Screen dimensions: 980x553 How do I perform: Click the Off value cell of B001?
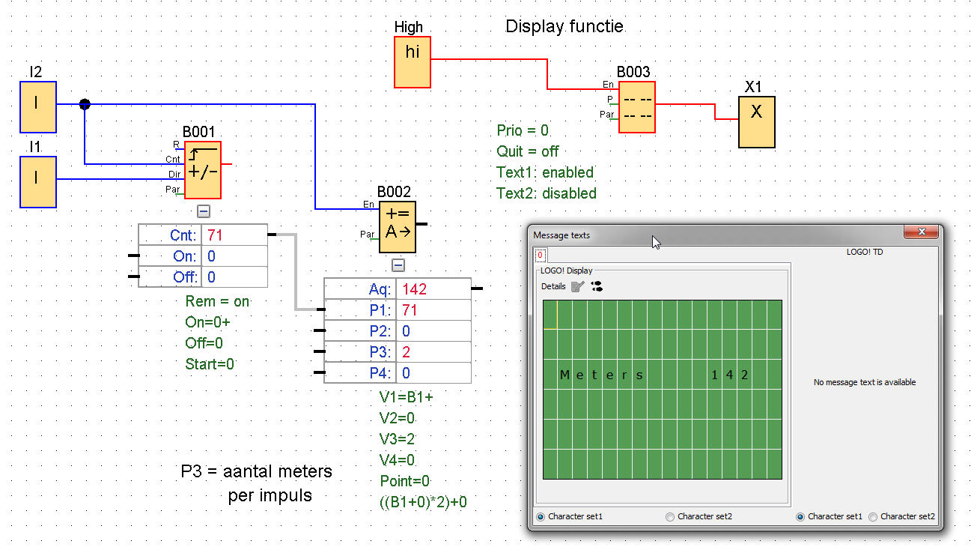coord(235,277)
